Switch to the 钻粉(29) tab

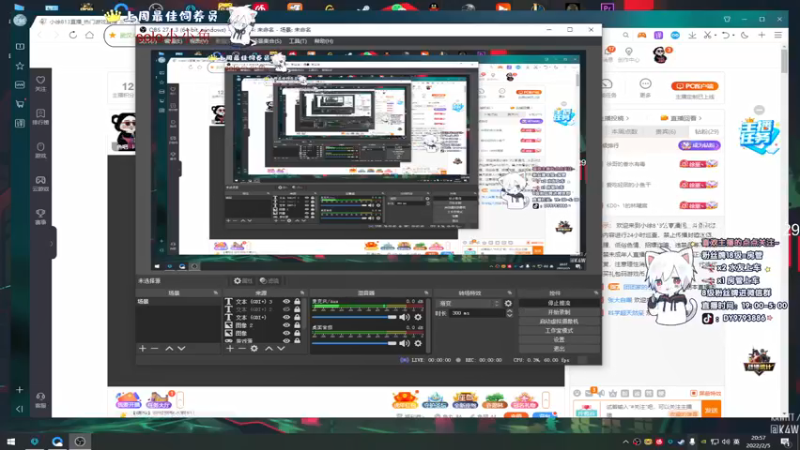click(x=707, y=132)
